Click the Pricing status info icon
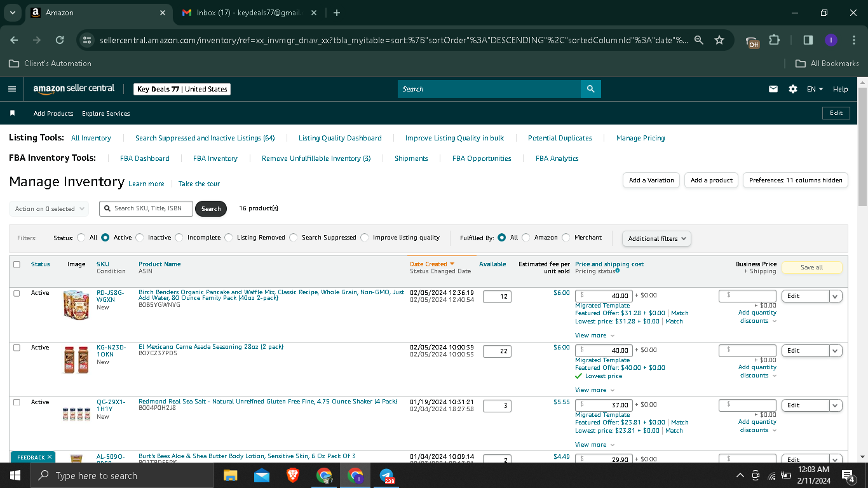 click(618, 271)
